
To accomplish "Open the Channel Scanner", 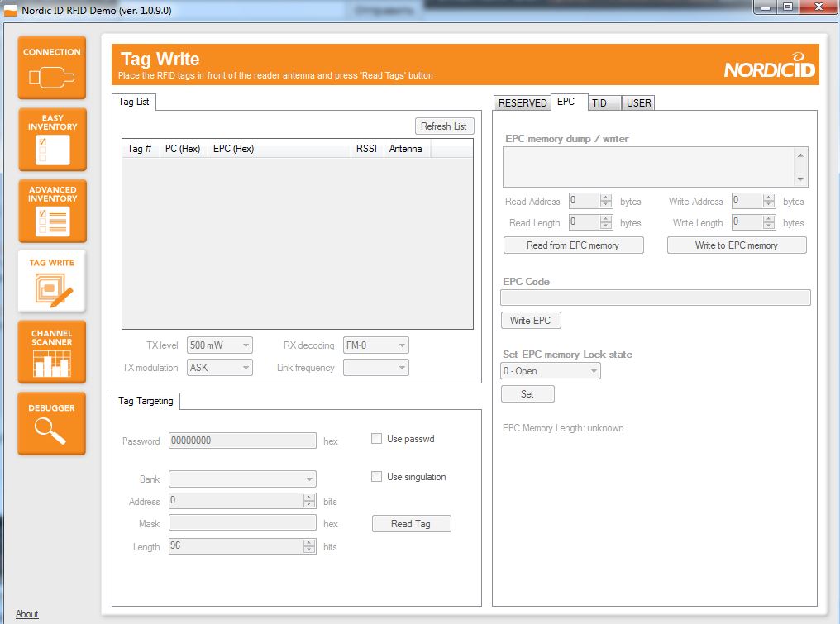I will tap(52, 352).
